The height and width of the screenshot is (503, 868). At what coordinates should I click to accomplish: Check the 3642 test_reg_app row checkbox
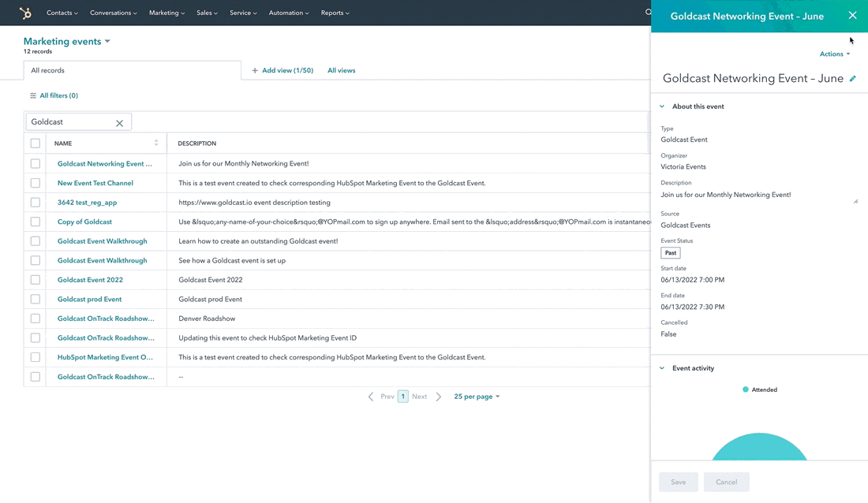point(36,203)
